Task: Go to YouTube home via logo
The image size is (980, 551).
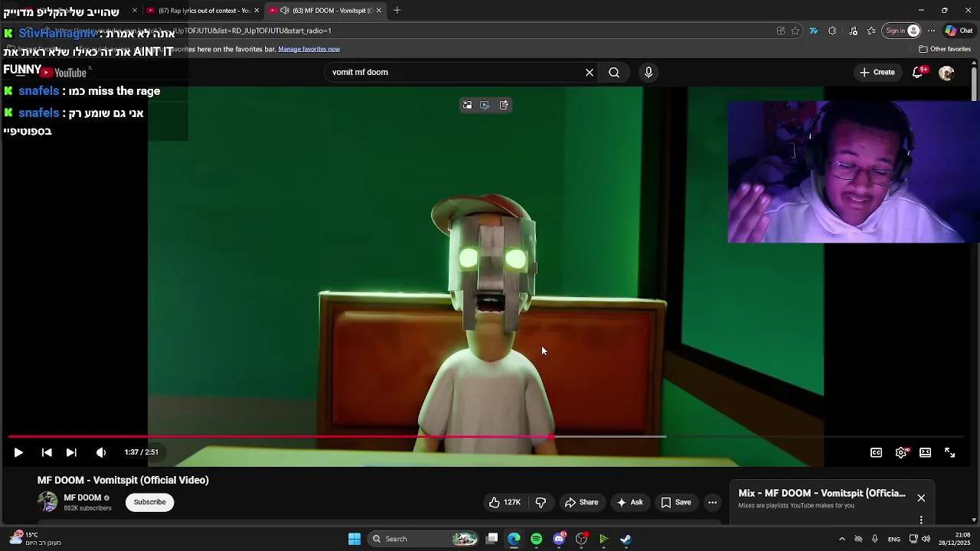Action: (64, 73)
